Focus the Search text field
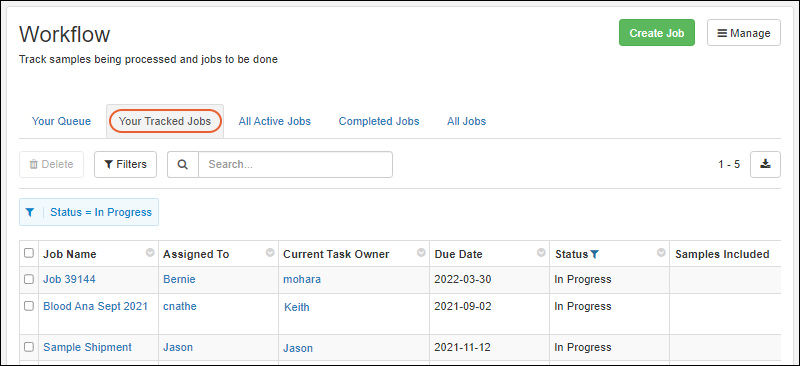800x366 pixels. click(x=295, y=164)
